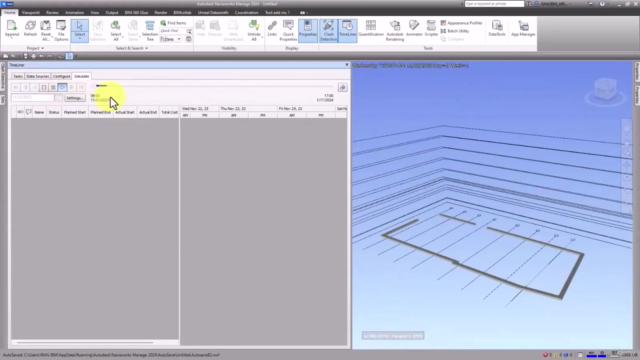This screenshot has height=360, width=640.
Task: Toggle Quick Properties display
Action: click(x=288, y=30)
